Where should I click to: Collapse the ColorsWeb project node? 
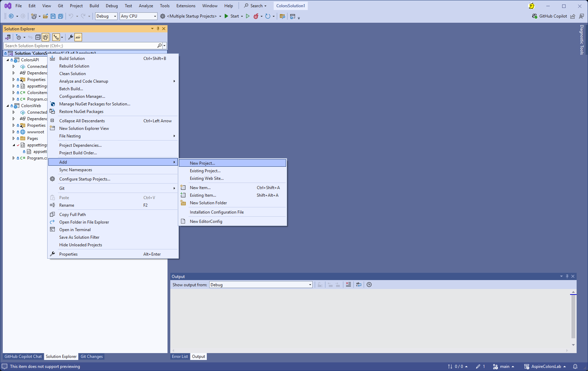click(x=8, y=106)
